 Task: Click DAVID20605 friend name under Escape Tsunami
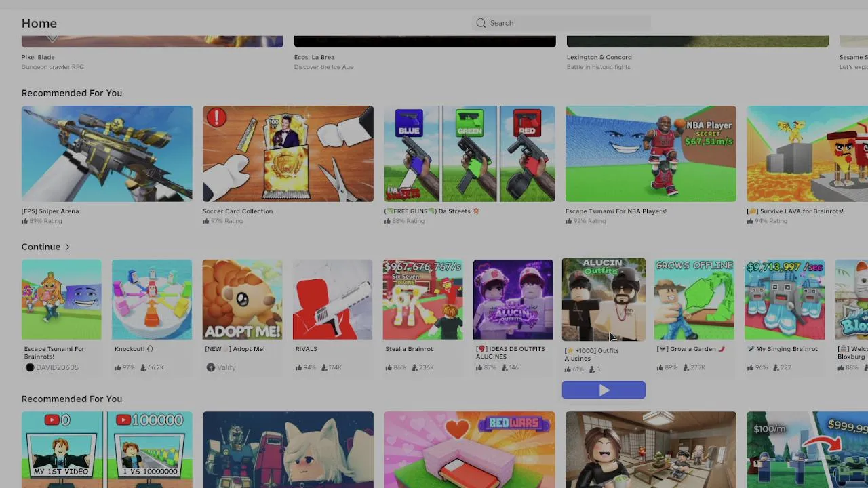coord(58,367)
